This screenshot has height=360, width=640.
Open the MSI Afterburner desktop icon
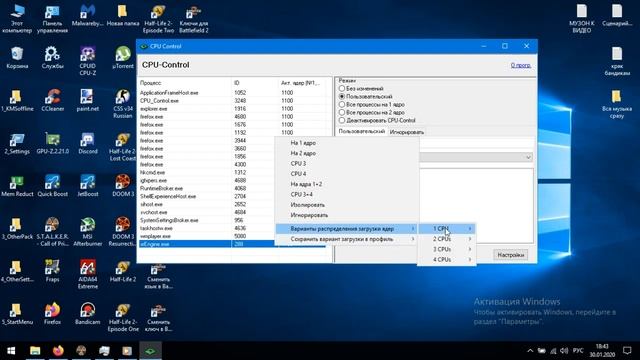tap(88, 231)
